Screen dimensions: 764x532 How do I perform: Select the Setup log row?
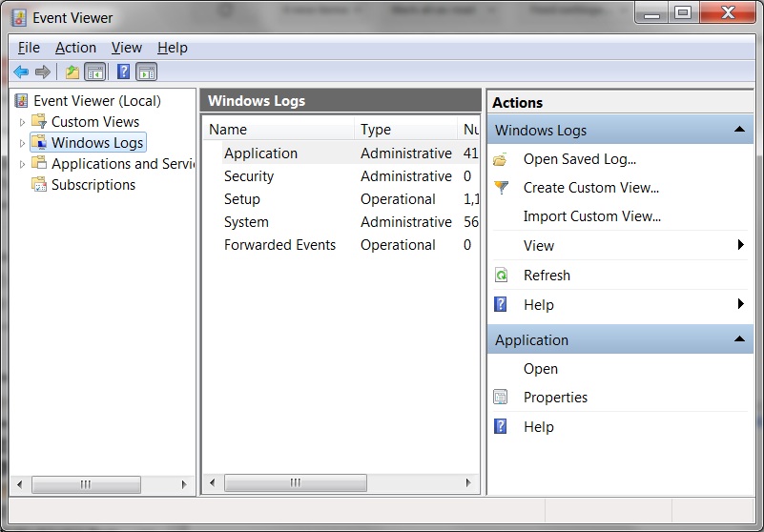[x=341, y=198]
